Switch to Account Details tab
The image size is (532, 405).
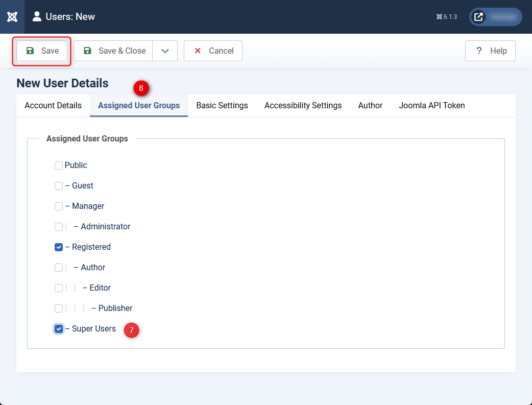53,106
